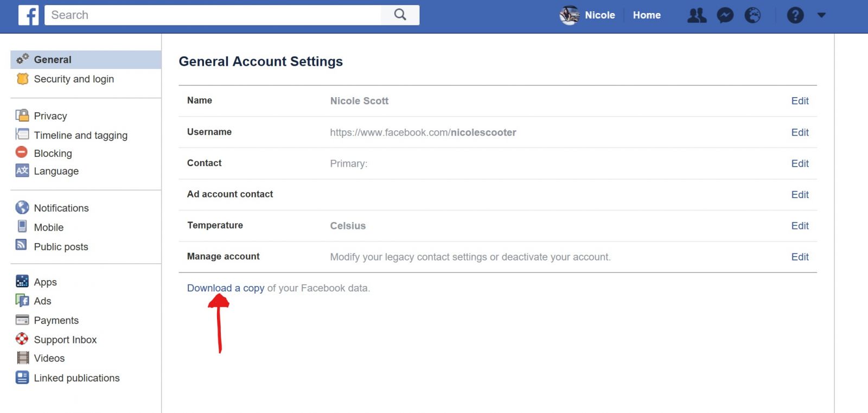868x413 pixels.
Task: Click the Primary: contact text
Action: tap(349, 164)
